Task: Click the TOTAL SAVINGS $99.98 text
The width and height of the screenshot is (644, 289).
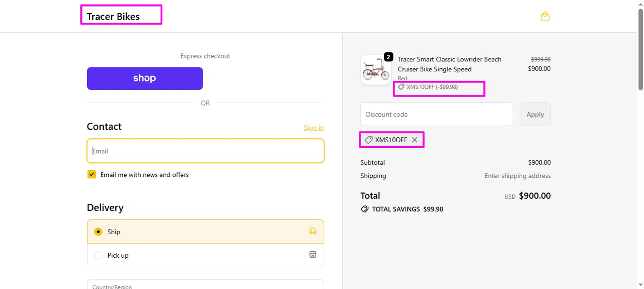Action: pos(407,209)
